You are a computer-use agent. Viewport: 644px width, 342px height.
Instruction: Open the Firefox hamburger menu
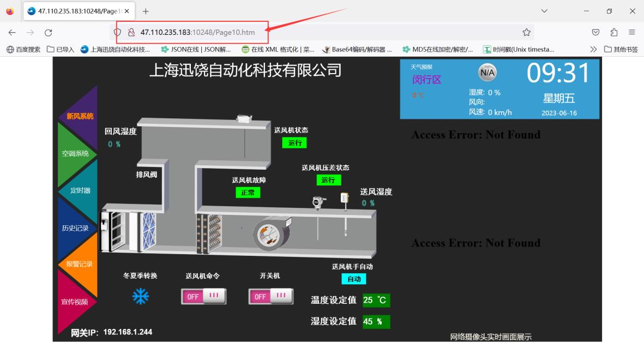click(632, 32)
